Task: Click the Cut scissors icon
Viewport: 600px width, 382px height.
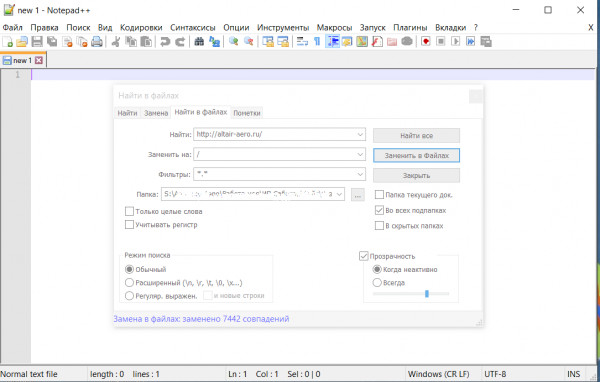Action: click(116, 41)
